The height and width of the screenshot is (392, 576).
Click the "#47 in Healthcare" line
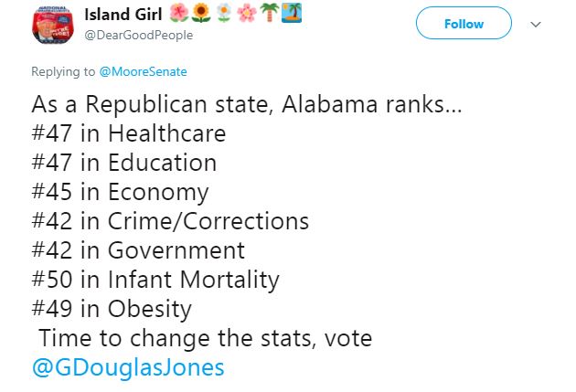tap(128, 133)
